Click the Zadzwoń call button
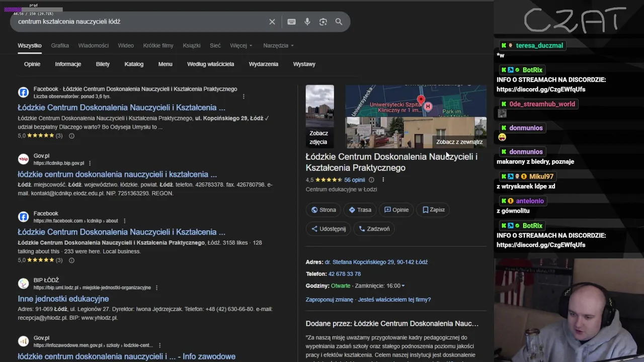Viewport: 644px width, 362px height. [374, 229]
